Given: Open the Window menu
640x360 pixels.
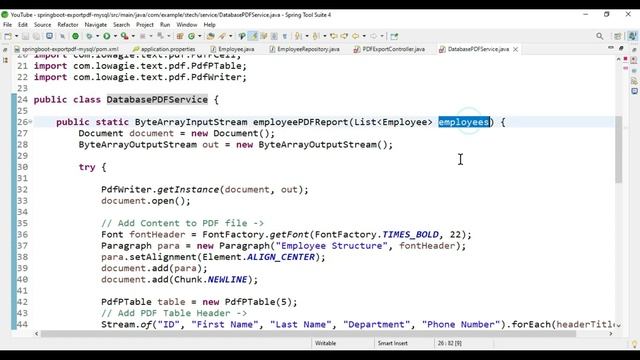Looking at the screenshot, I should coord(187,25).
